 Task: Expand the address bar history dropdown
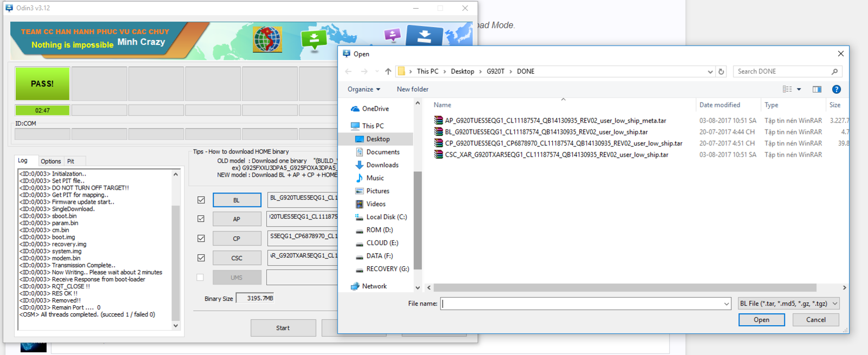[x=710, y=72]
